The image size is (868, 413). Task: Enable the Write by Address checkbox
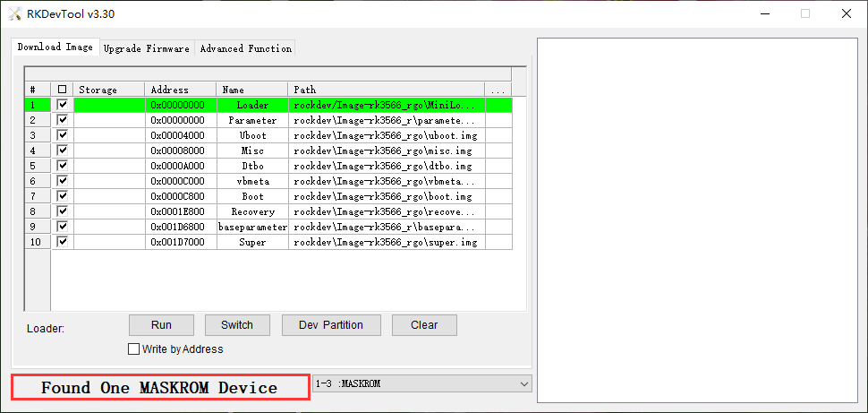133,349
